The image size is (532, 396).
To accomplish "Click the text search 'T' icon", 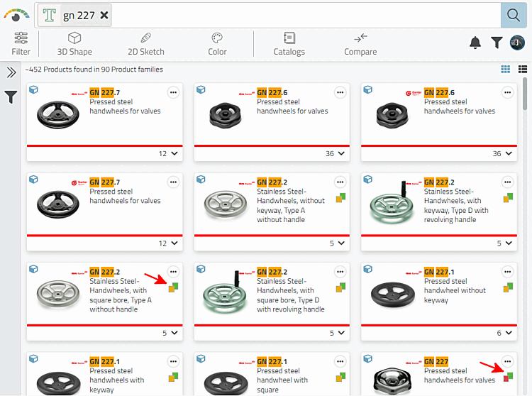I will tap(50, 16).
